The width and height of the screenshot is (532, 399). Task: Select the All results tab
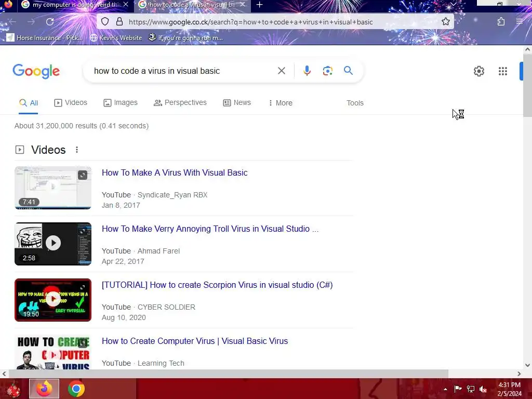(x=29, y=103)
